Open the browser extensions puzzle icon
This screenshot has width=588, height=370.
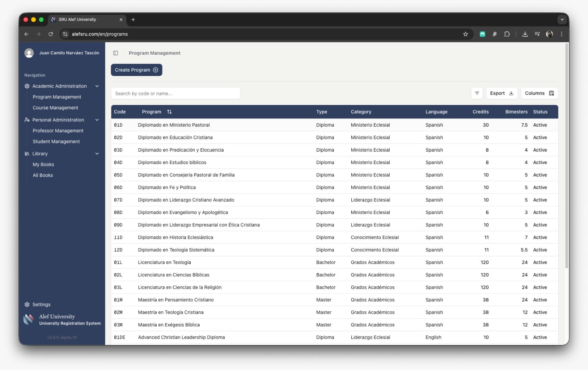(x=507, y=34)
